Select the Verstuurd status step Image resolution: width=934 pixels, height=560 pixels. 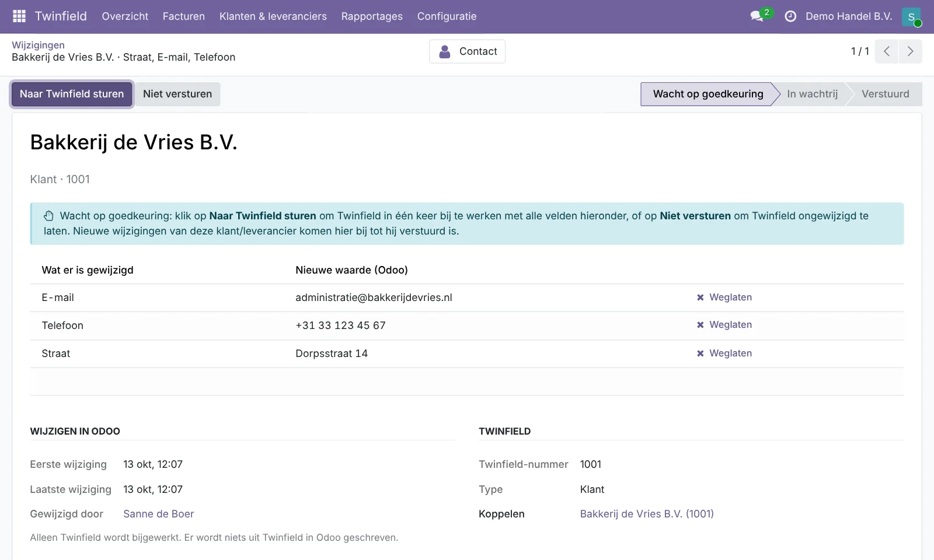click(x=885, y=94)
